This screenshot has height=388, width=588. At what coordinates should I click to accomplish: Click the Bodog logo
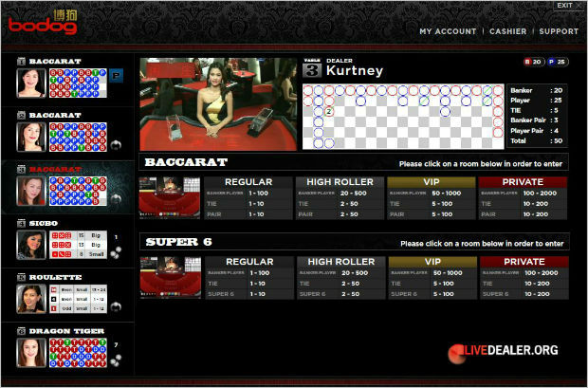click(x=43, y=23)
